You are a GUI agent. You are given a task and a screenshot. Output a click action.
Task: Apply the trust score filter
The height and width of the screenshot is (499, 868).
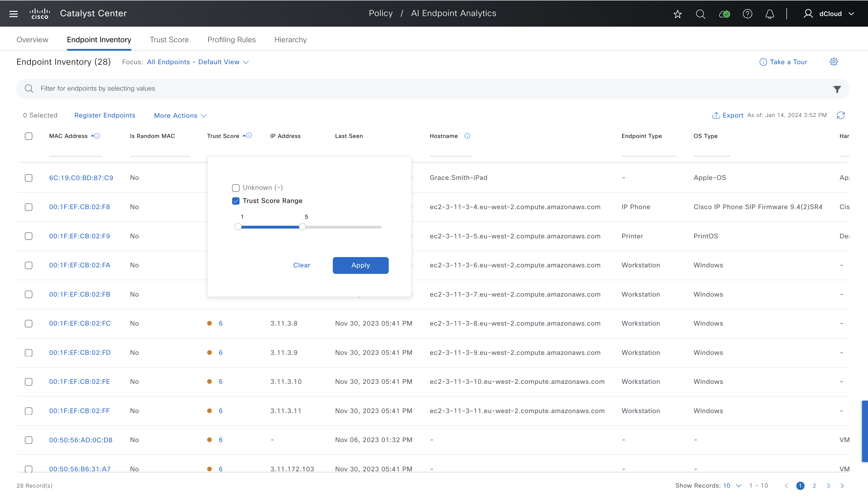click(x=360, y=265)
